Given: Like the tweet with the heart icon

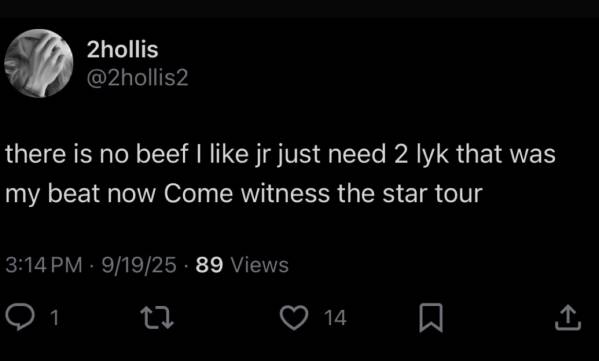Looking at the screenshot, I should 294,317.
